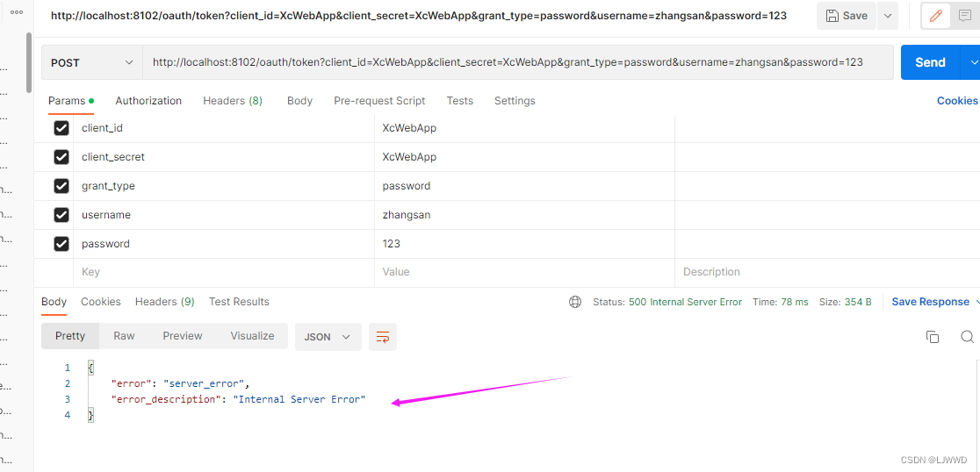
Task: Click the client_id key cell
Action: (224, 129)
